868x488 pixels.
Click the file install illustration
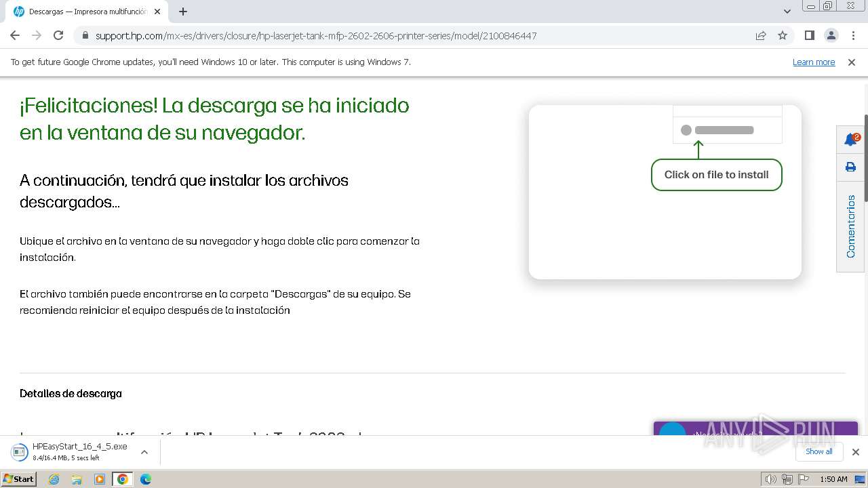click(x=665, y=192)
